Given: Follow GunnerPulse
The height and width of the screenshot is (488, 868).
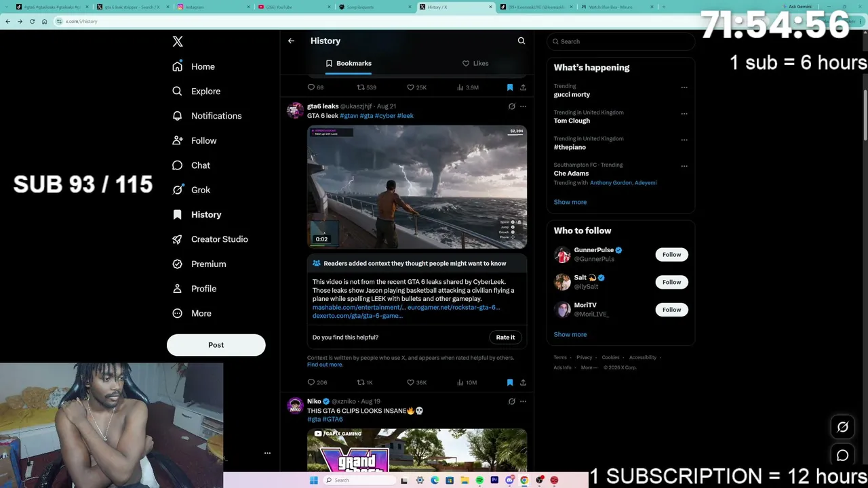Looking at the screenshot, I should point(671,255).
